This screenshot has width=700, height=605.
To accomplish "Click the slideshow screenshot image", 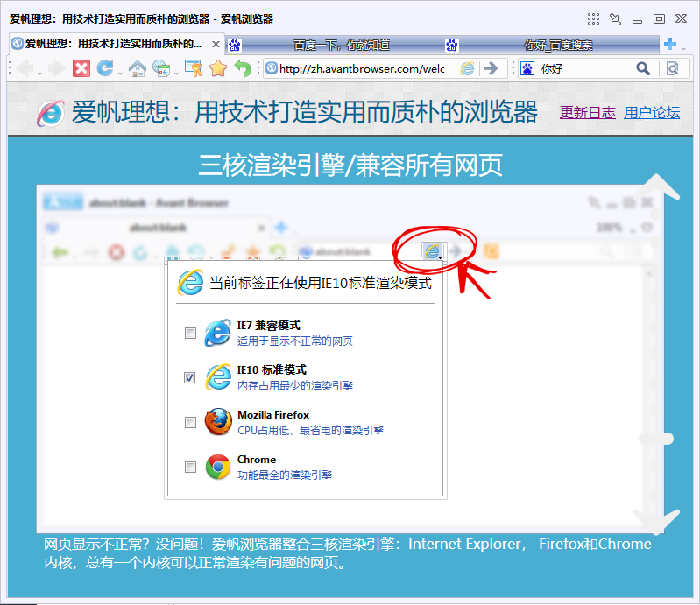I will [x=350, y=359].
